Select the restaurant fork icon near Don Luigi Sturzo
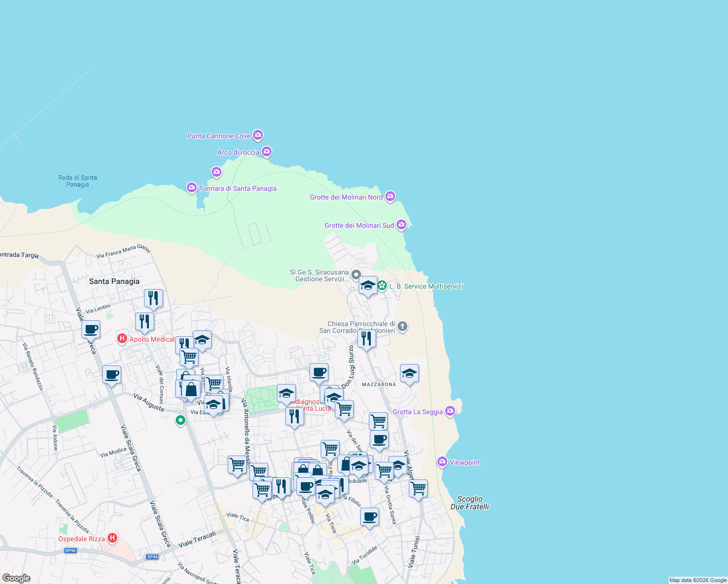The width and height of the screenshot is (728, 584). pos(366,338)
